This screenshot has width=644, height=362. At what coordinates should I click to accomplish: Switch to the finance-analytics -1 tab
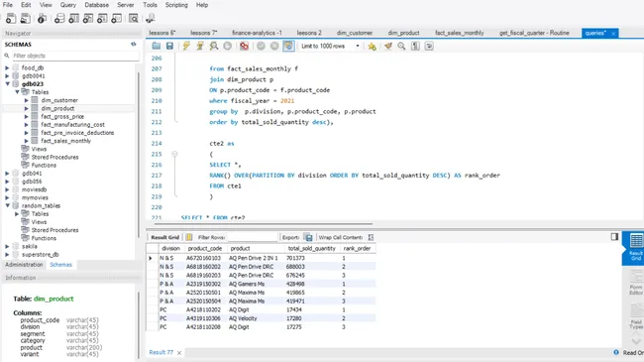pyautogui.click(x=257, y=33)
